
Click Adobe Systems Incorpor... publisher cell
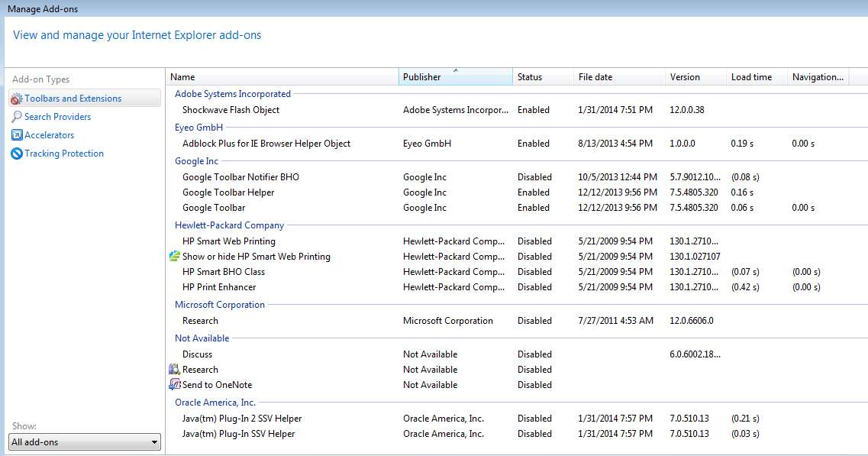(x=456, y=110)
